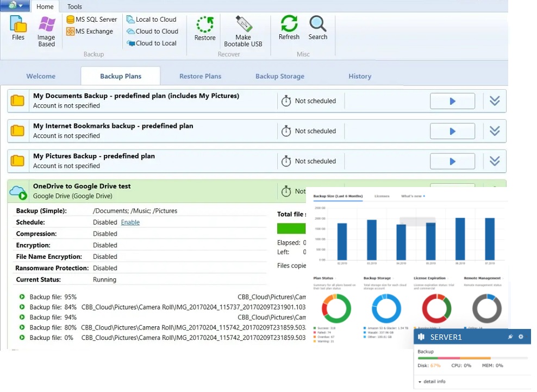The image size is (537, 392).
Task: Open License Expiration heading link
Action: click(430, 278)
